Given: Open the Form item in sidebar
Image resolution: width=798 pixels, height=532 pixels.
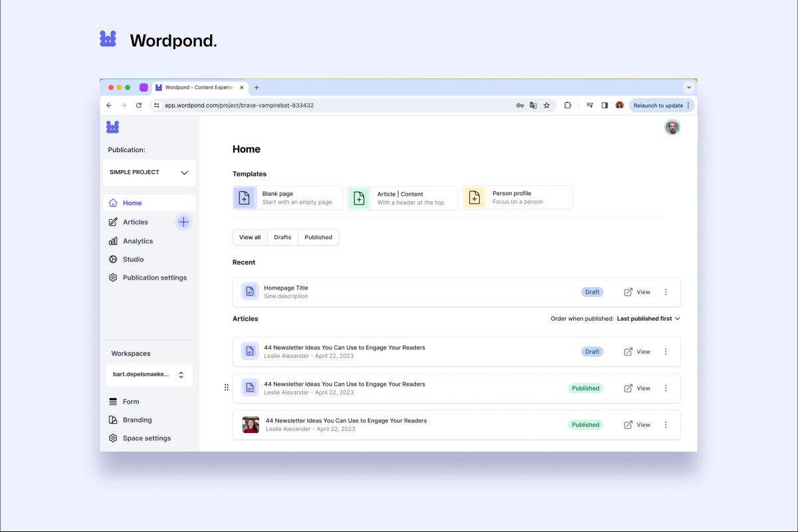Looking at the screenshot, I should (131, 402).
